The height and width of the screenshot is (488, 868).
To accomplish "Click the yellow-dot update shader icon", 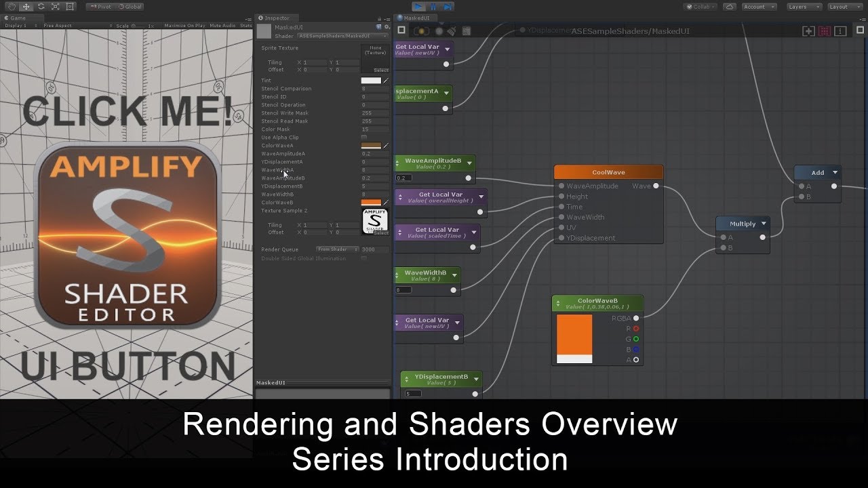I will [x=421, y=30].
